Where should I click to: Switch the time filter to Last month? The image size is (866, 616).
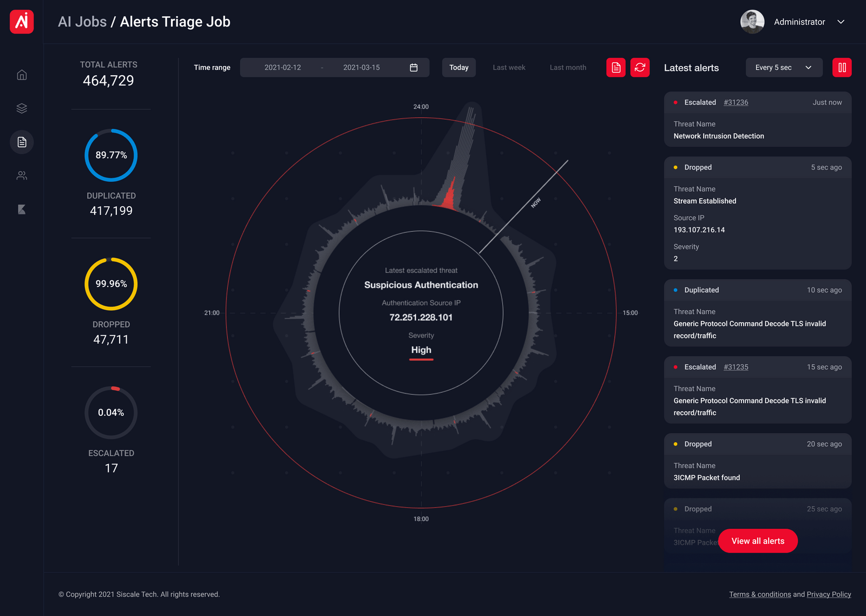point(567,67)
